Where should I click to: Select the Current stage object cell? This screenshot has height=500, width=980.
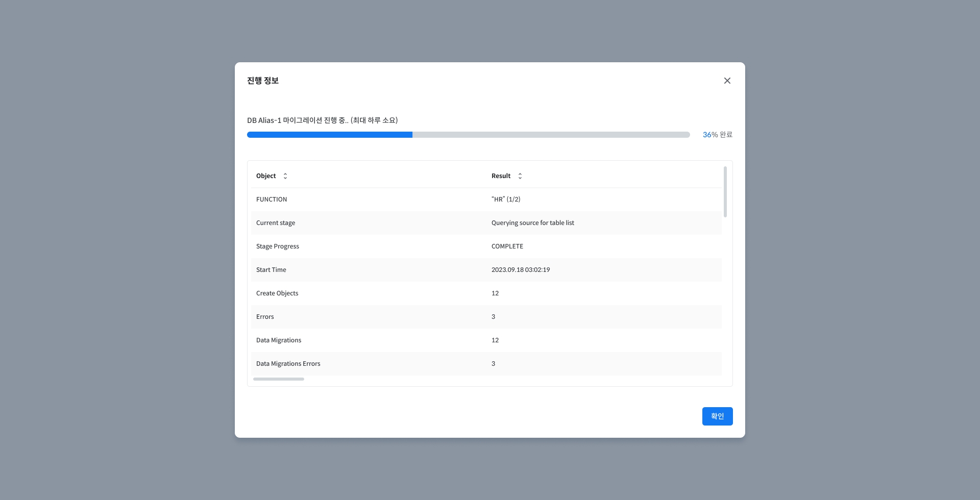coord(276,223)
